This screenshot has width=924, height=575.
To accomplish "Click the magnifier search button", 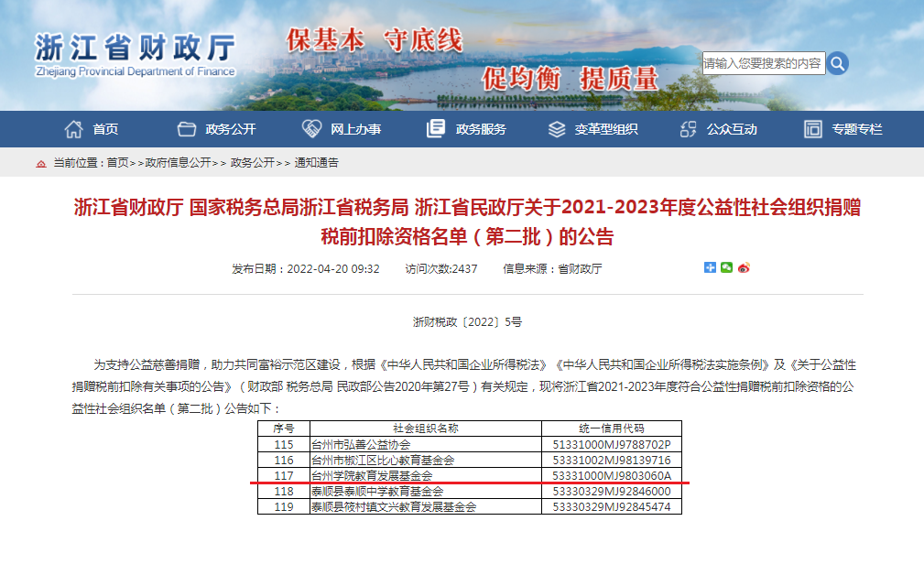I will [837, 63].
